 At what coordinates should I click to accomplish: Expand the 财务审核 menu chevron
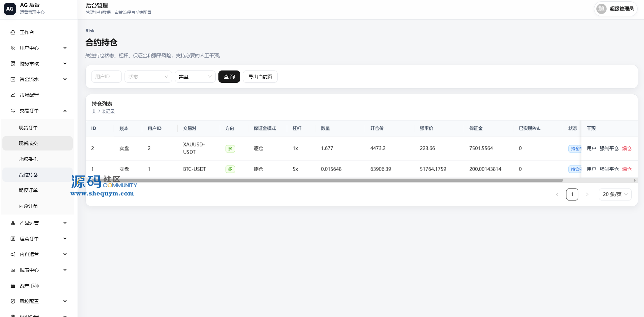(65, 64)
